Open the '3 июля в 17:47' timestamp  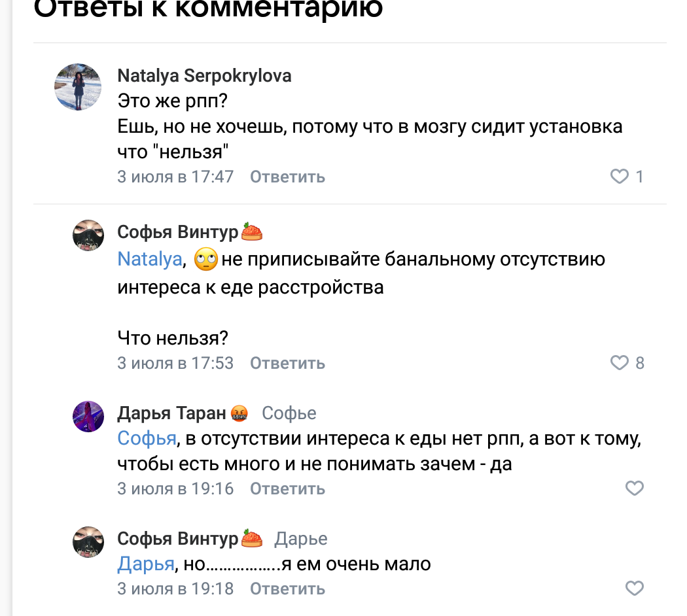(175, 177)
